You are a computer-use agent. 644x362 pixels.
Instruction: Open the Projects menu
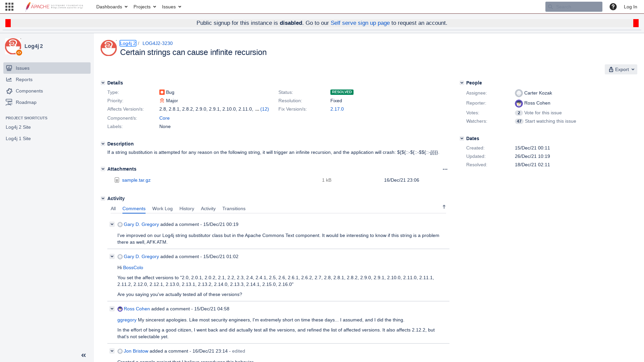(x=145, y=7)
